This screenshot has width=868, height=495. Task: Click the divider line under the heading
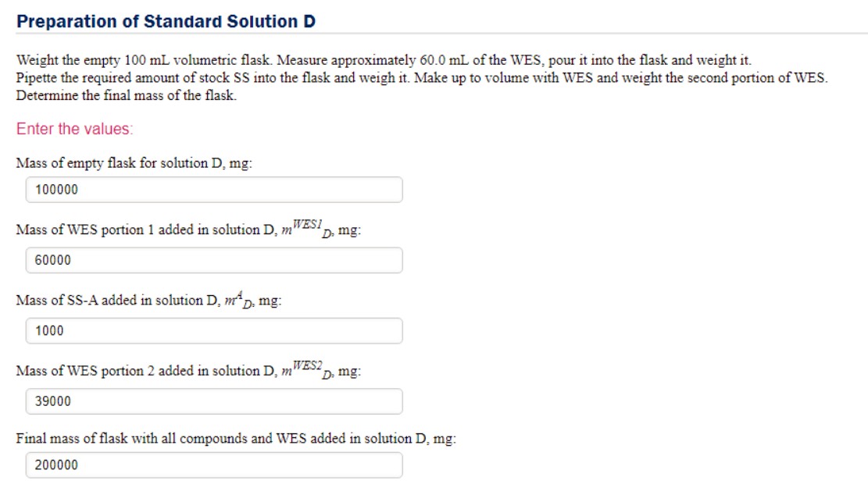[x=441, y=34]
